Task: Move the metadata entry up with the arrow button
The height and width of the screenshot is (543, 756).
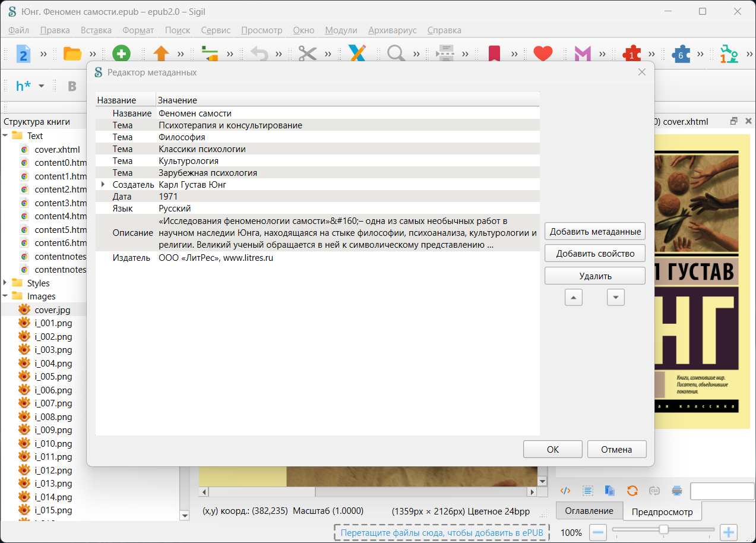Action: point(574,297)
